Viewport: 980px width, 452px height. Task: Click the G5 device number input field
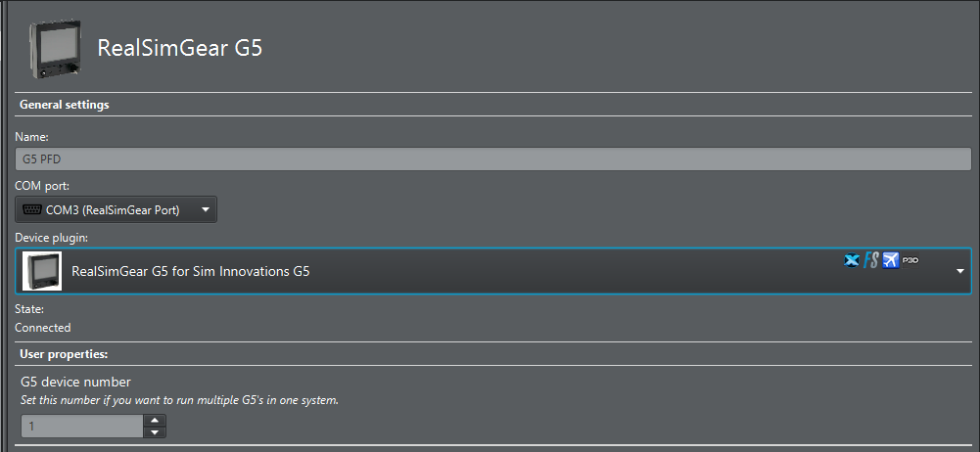coord(82,427)
